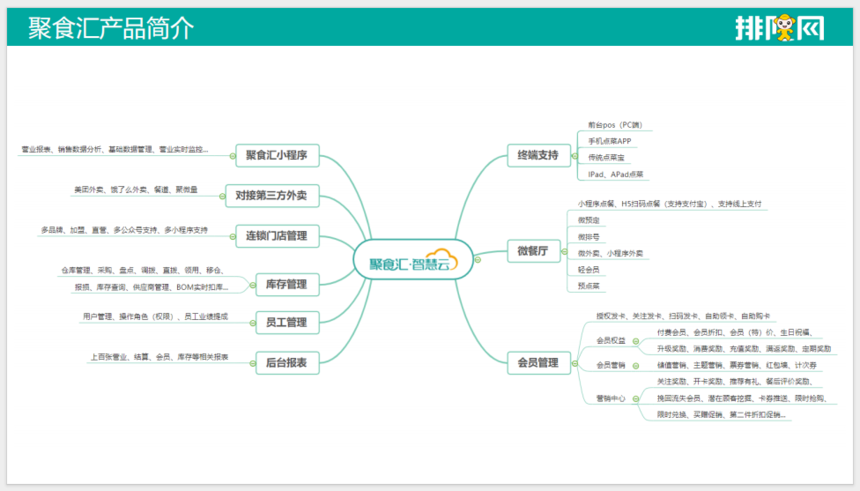
Task: Collapse the 微餐厅 branch circle
Action: [564, 252]
